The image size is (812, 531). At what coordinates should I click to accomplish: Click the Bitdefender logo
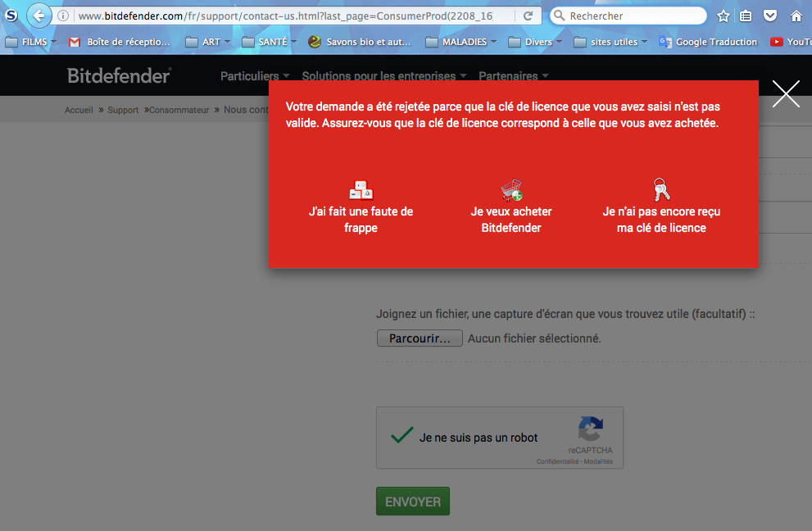click(119, 75)
